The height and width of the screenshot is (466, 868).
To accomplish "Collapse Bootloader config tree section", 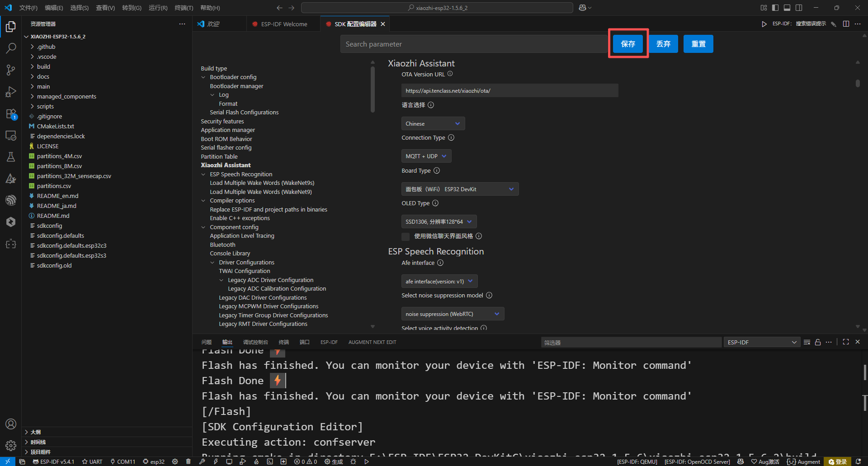I will pyautogui.click(x=203, y=77).
